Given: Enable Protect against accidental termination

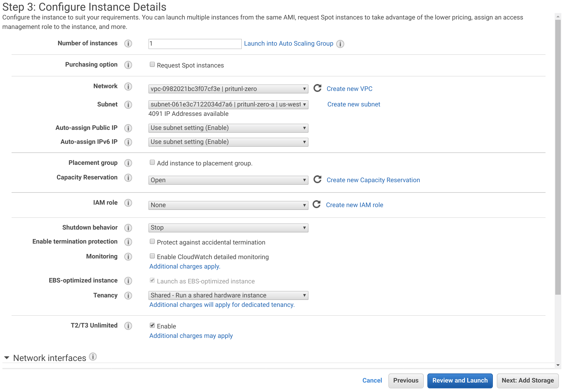Looking at the screenshot, I should (x=152, y=241).
